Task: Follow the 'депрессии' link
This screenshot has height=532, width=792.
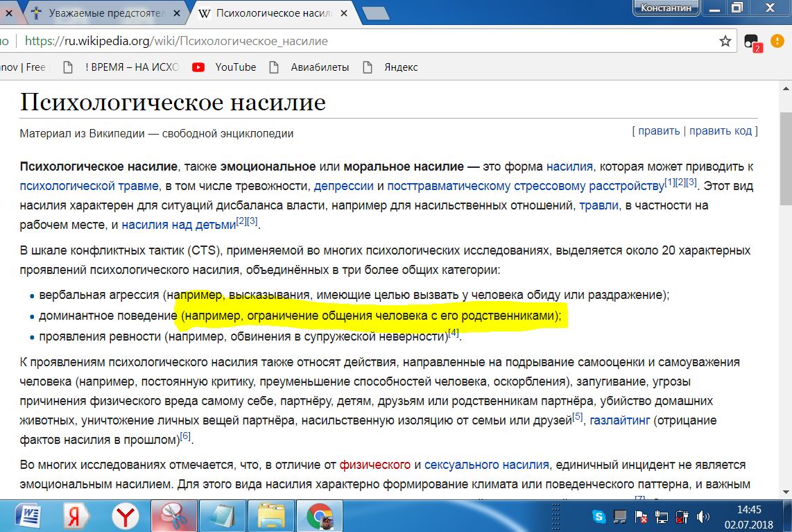Action: click(x=343, y=186)
